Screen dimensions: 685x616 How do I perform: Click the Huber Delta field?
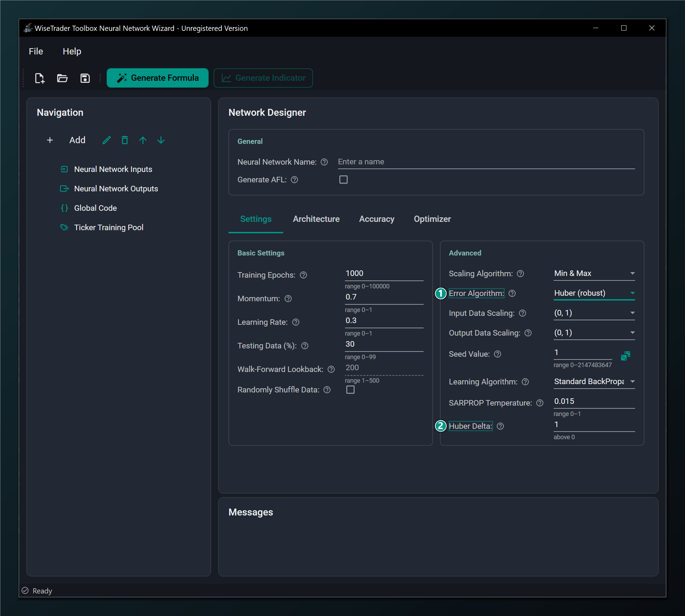click(594, 425)
